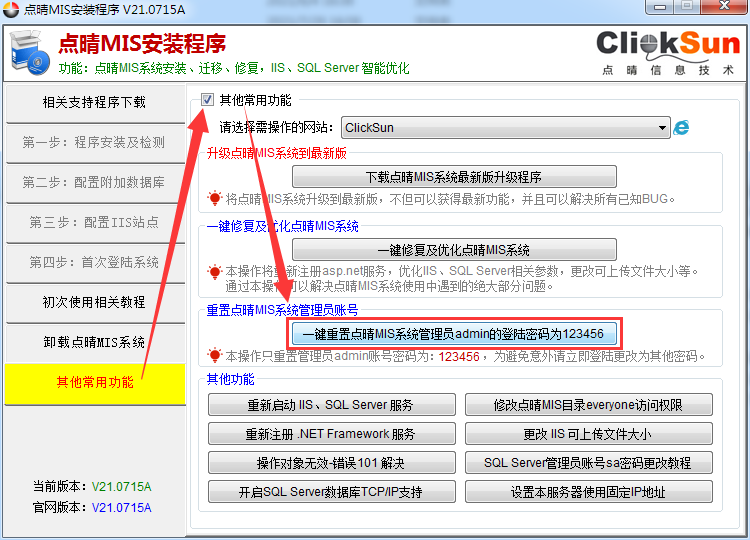
Task: Select 卸载点晴MIS系统 in sidebar
Action: [95, 342]
